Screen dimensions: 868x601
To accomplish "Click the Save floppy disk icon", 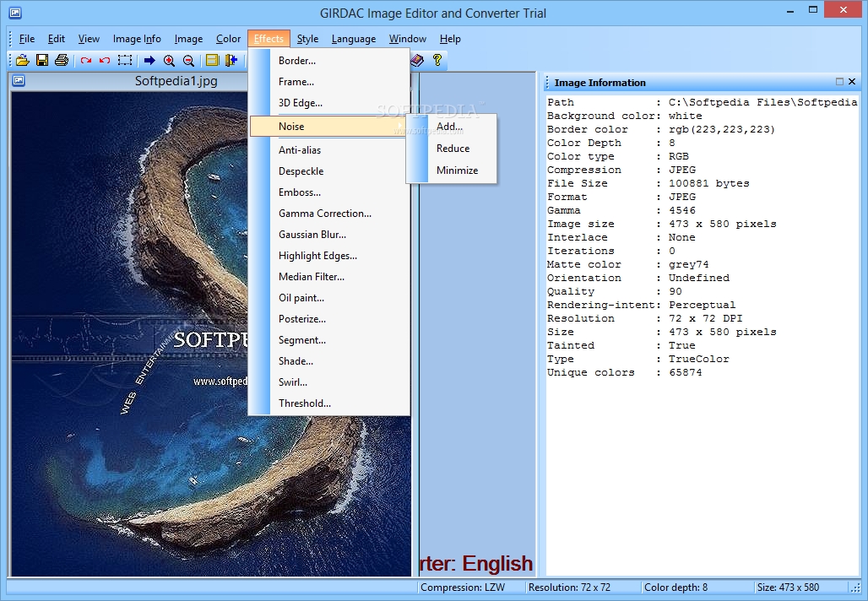I will click(x=41, y=60).
